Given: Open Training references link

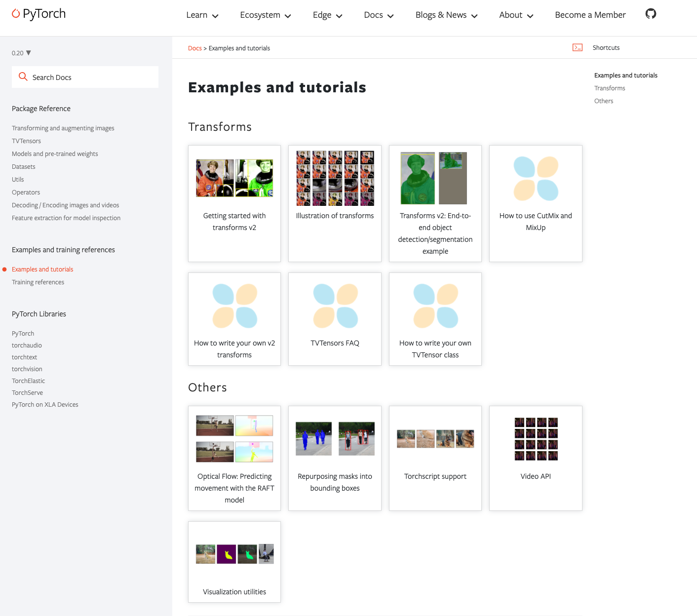Looking at the screenshot, I should 38,282.
